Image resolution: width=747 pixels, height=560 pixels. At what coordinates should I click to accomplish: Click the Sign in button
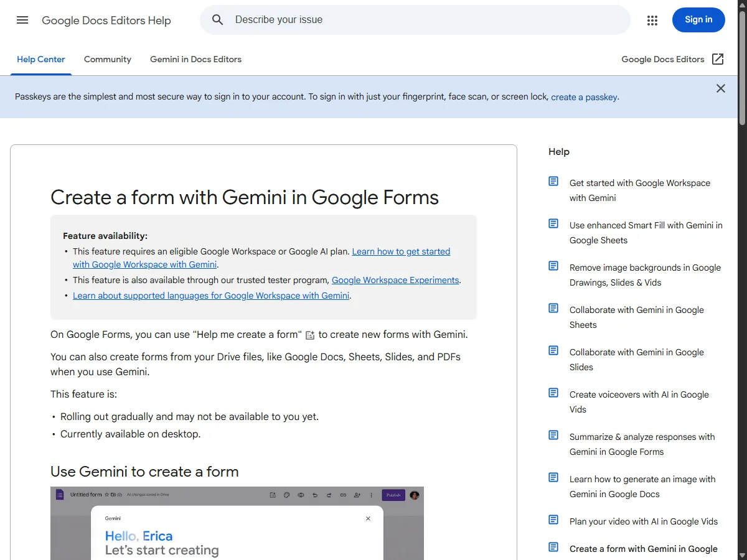point(698,20)
